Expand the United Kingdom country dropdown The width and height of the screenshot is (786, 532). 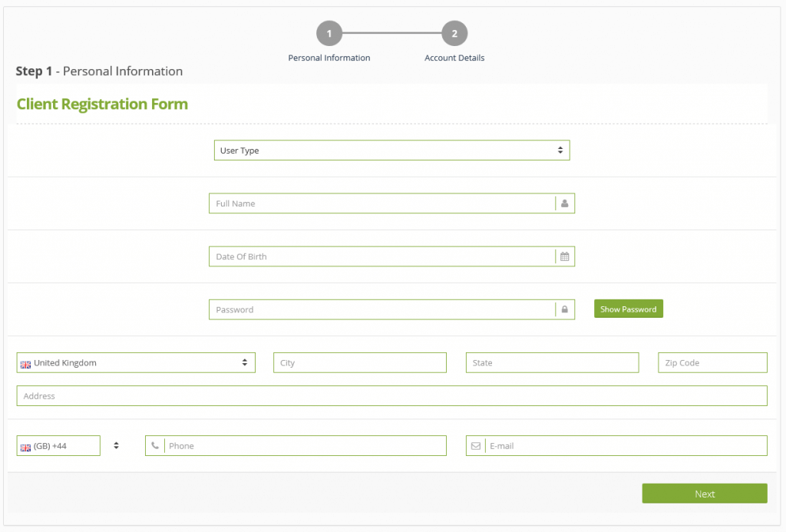[136, 362]
